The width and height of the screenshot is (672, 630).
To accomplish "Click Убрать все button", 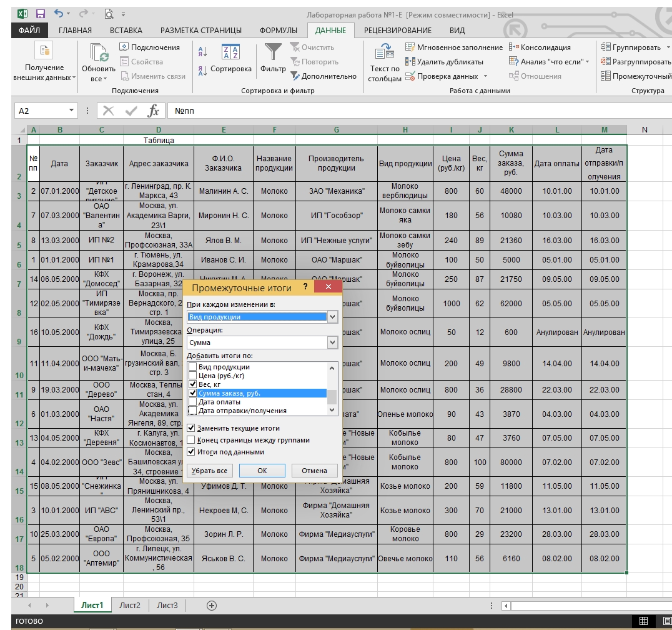I will [x=209, y=471].
